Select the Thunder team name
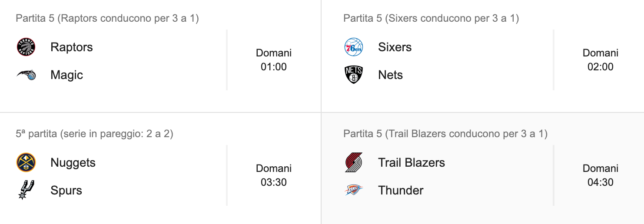 401,190
